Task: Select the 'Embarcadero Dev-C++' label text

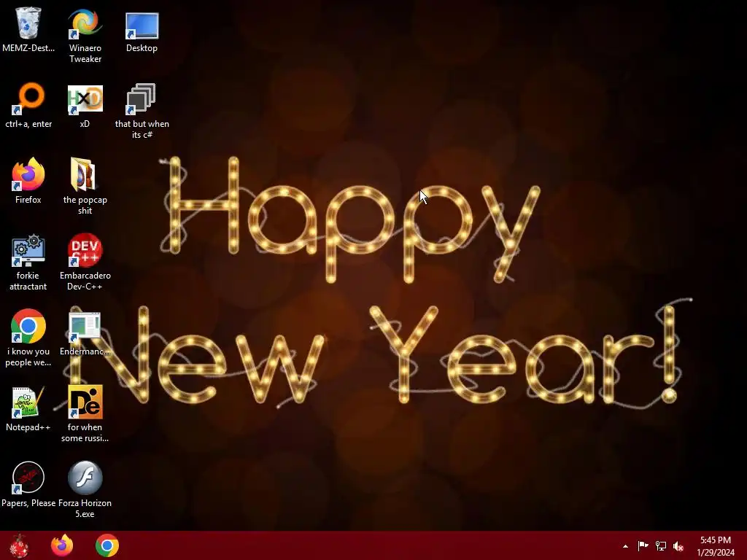Action: tap(85, 281)
